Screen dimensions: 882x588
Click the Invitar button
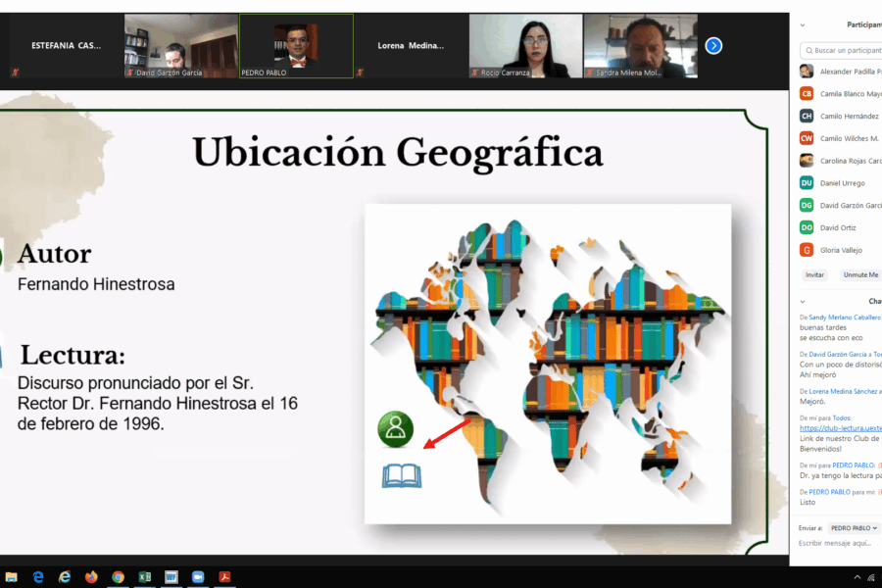point(814,275)
